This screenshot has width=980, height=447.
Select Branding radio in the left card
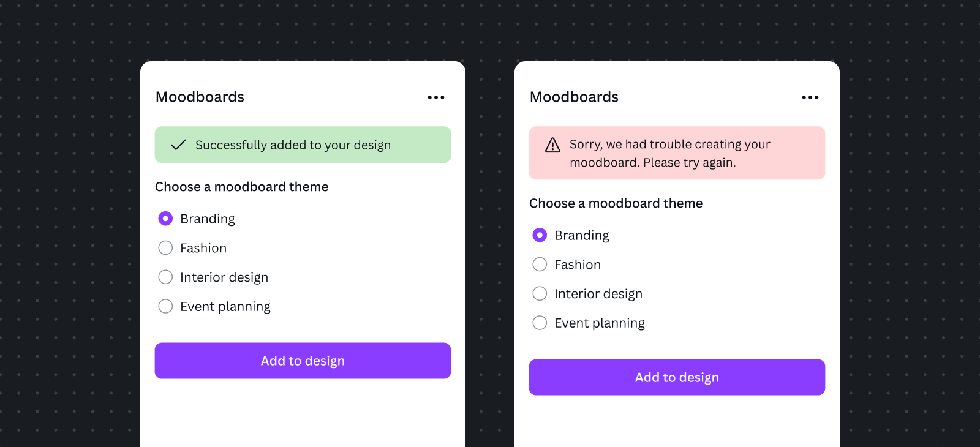[x=165, y=219]
